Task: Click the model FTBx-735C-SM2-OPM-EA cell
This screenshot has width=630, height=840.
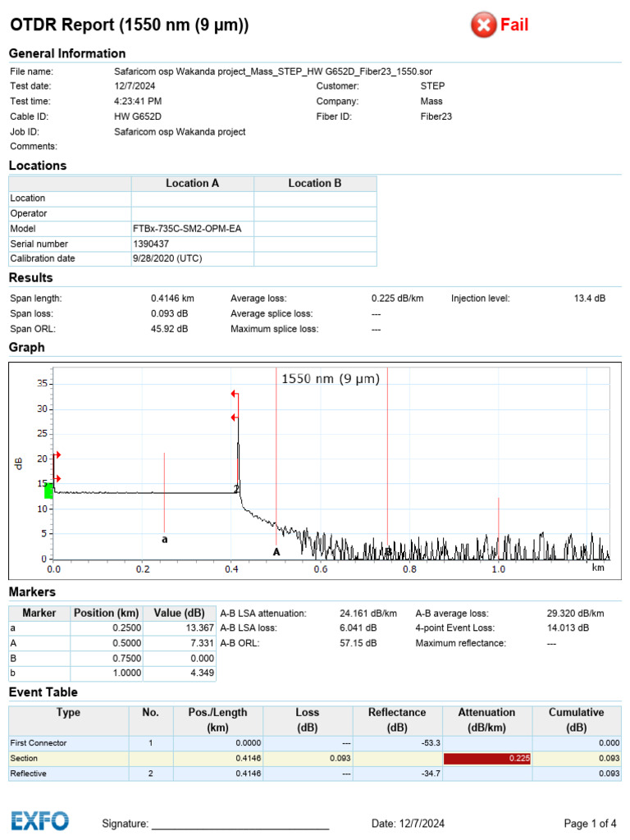Action: pyautogui.click(x=192, y=229)
